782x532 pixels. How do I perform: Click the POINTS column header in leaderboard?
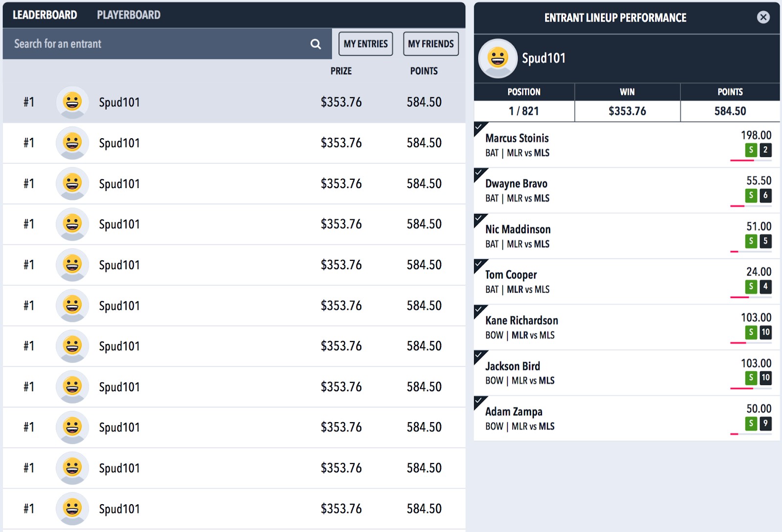pos(424,71)
